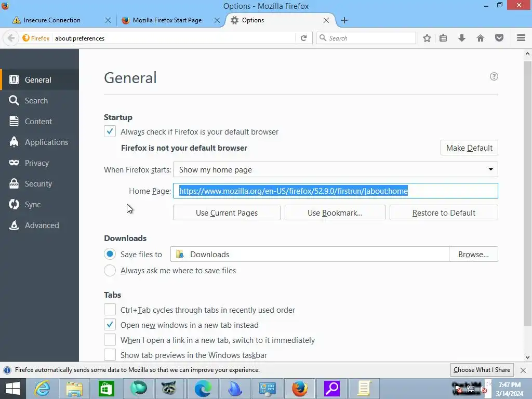Click the vertical scrollbar thumb
The width and height of the screenshot is (532, 399).
click(x=527, y=193)
